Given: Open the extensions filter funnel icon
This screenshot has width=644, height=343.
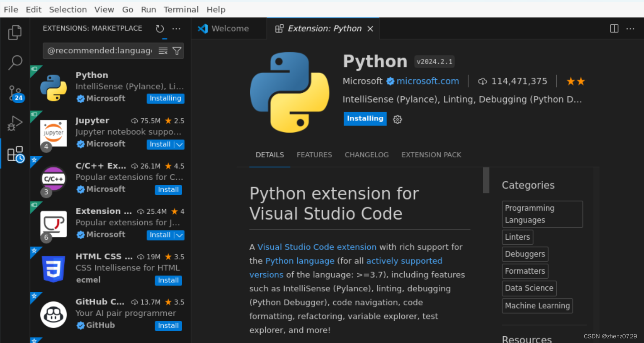Looking at the screenshot, I should tap(176, 50).
